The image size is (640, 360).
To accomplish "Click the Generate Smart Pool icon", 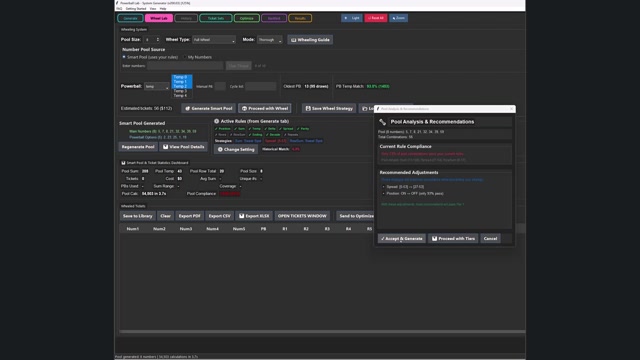I will coord(188,109).
